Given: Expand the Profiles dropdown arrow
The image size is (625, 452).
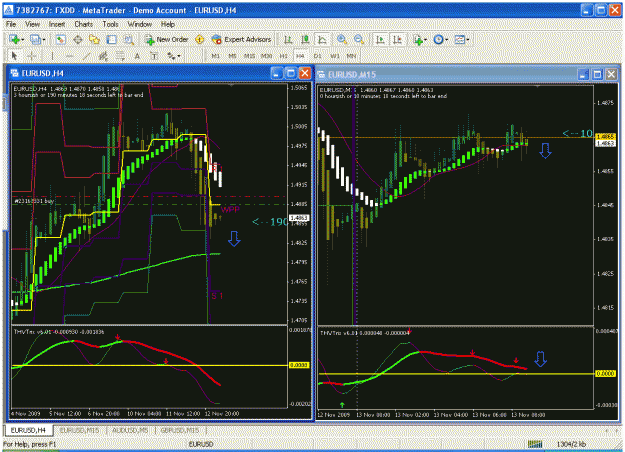Looking at the screenshot, I should coord(43,39).
